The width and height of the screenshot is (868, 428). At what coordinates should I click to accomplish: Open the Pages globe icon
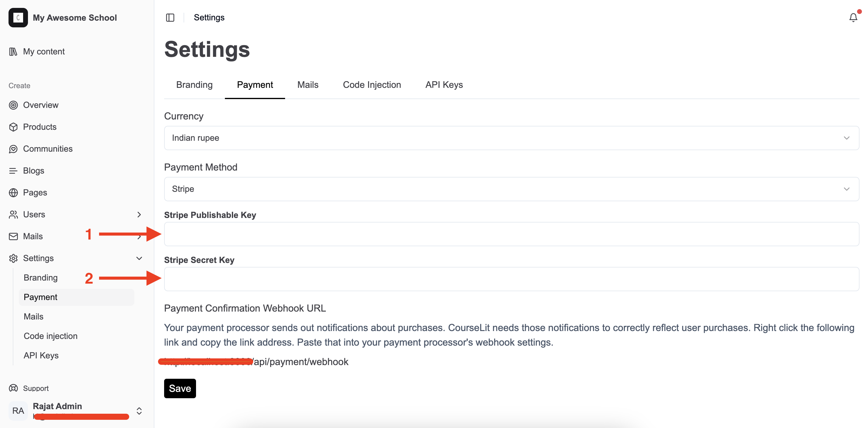click(13, 192)
